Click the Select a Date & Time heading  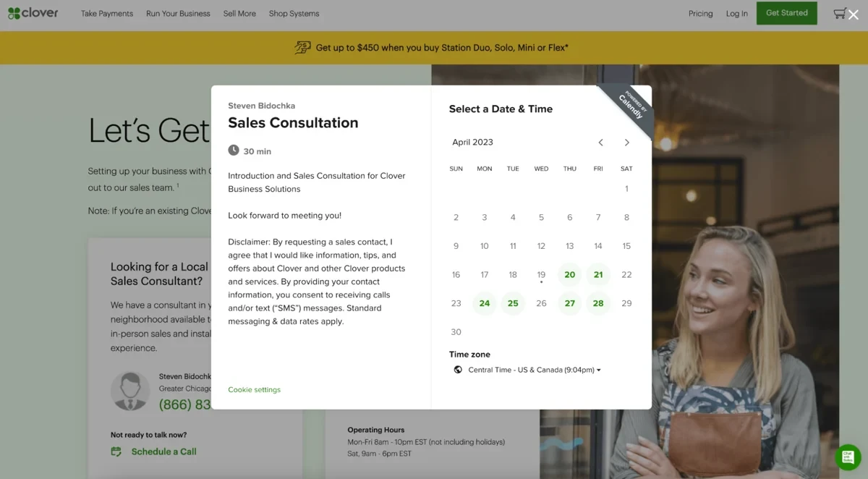[501, 109]
